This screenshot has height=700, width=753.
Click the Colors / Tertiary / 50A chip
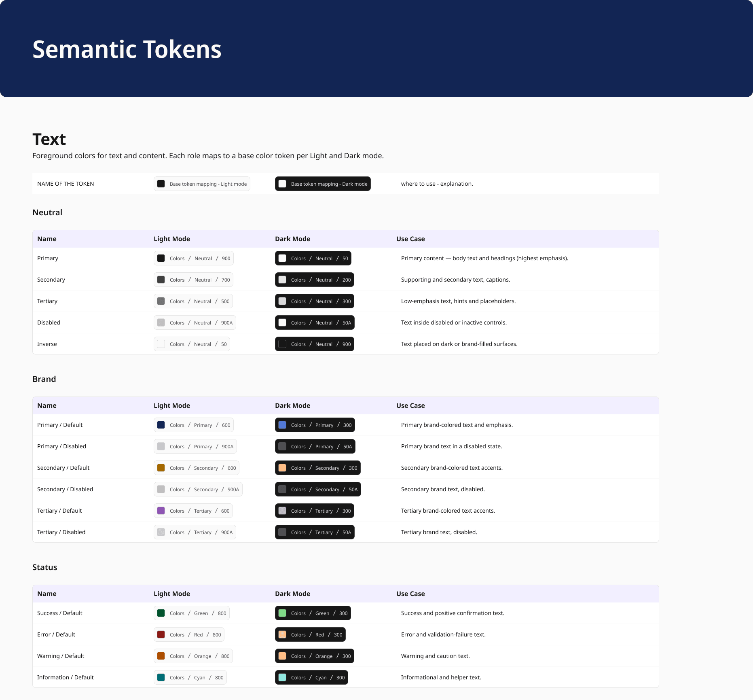pyautogui.click(x=315, y=532)
